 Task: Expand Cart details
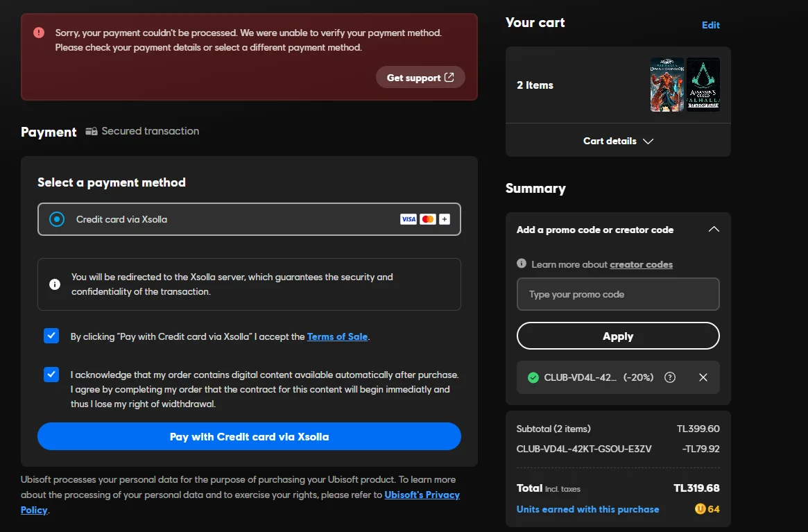click(x=618, y=141)
